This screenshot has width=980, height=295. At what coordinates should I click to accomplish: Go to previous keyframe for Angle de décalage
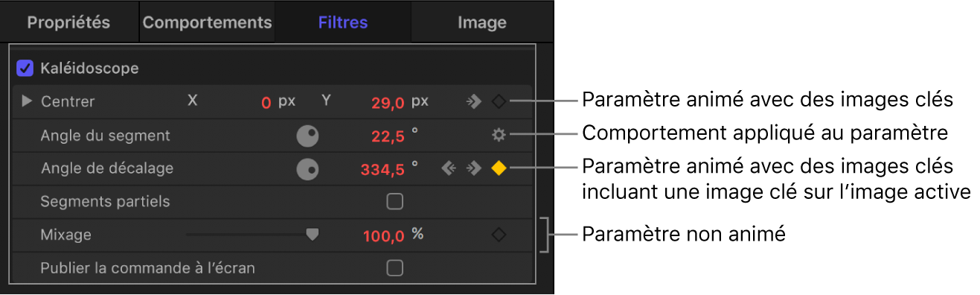click(x=448, y=168)
